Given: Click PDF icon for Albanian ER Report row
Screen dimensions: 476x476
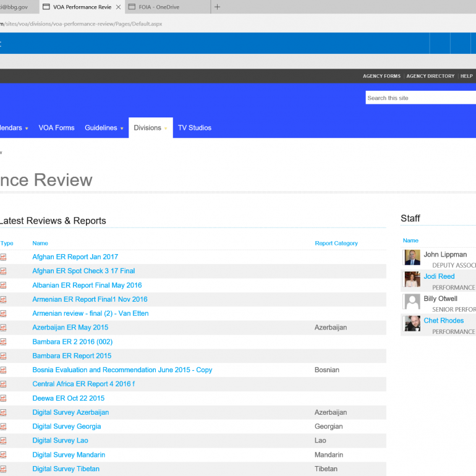Looking at the screenshot, I should point(3,286).
